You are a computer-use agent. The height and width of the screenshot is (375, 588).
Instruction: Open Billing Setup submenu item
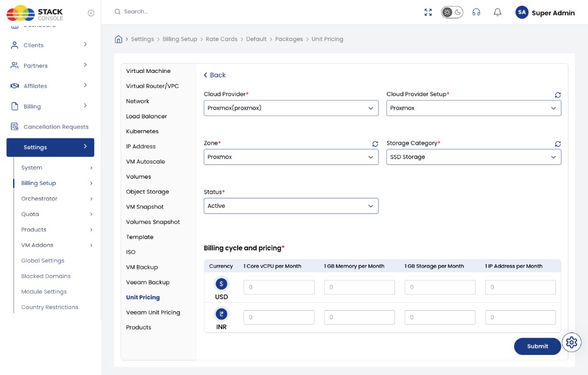(38, 183)
